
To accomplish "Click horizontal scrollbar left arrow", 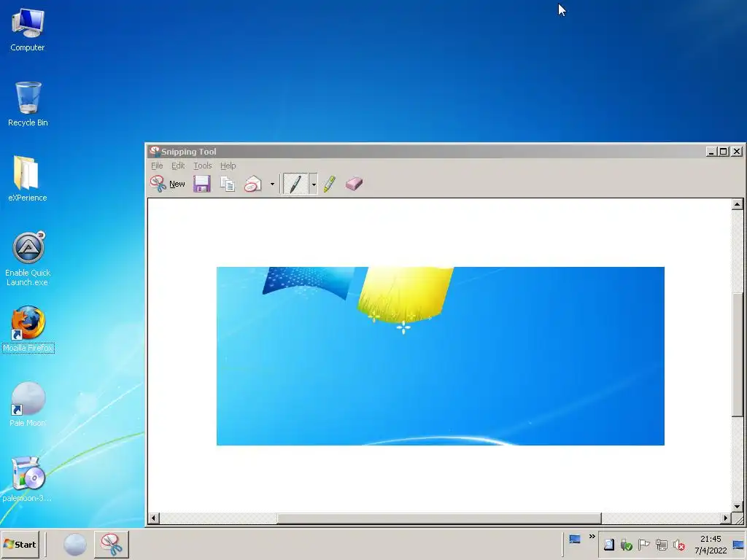I will click(153, 518).
